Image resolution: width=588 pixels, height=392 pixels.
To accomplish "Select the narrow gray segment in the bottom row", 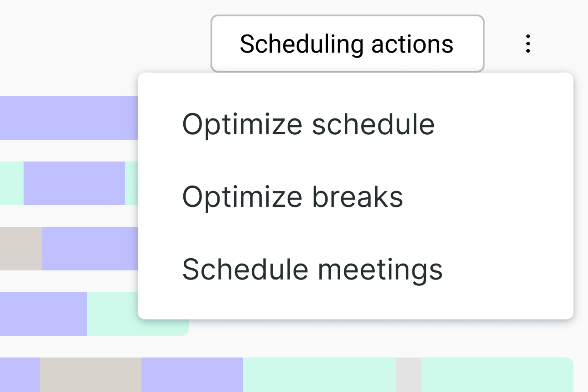I will [408, 374].
